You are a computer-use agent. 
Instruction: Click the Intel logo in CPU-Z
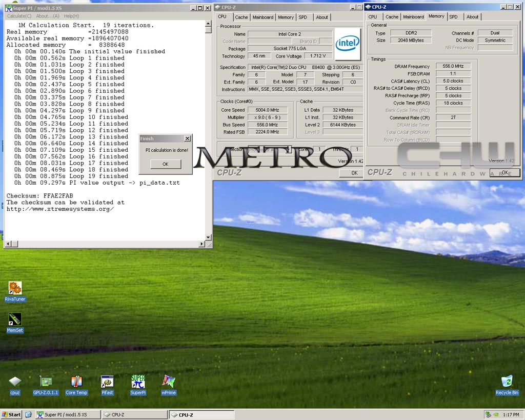pos(348,44)
